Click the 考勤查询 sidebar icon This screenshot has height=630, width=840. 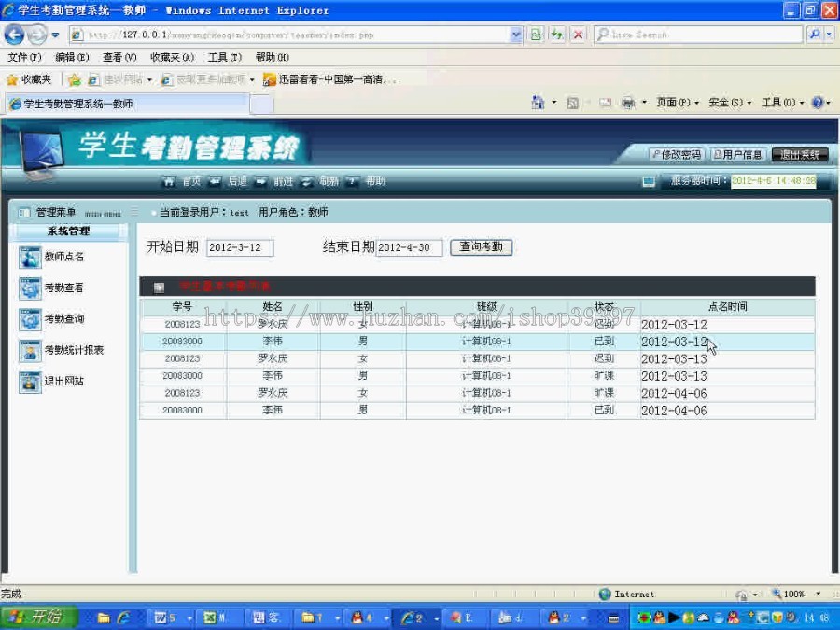30,319
